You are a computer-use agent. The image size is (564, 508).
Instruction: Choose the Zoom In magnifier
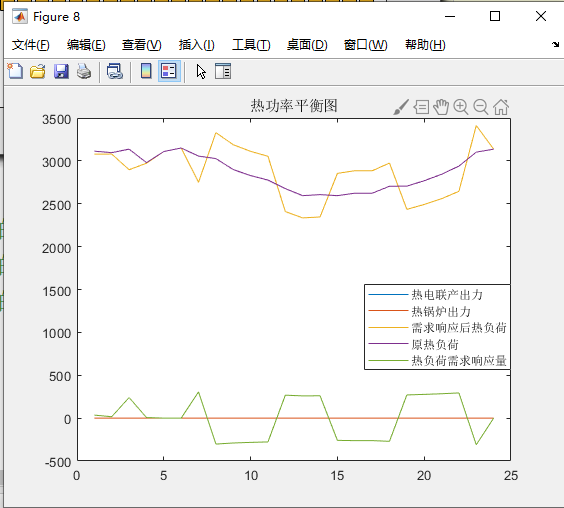(x=461, y=107)
